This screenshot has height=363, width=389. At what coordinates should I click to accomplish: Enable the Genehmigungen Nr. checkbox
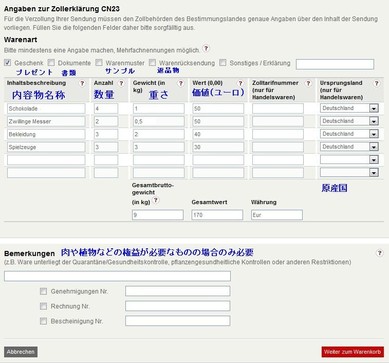[43, 291]
